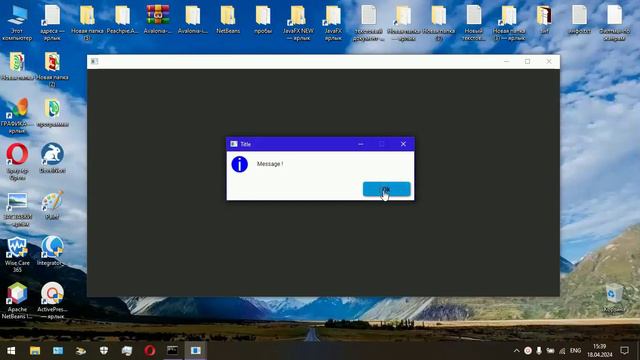
Task: Click the blue information icon in the dialog
Action: tap(240, 164)
